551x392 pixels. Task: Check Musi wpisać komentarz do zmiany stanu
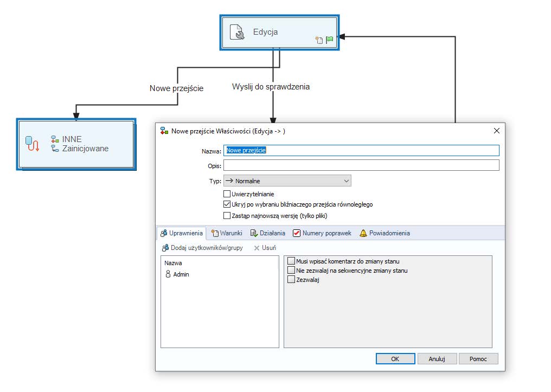coord(292,261)
